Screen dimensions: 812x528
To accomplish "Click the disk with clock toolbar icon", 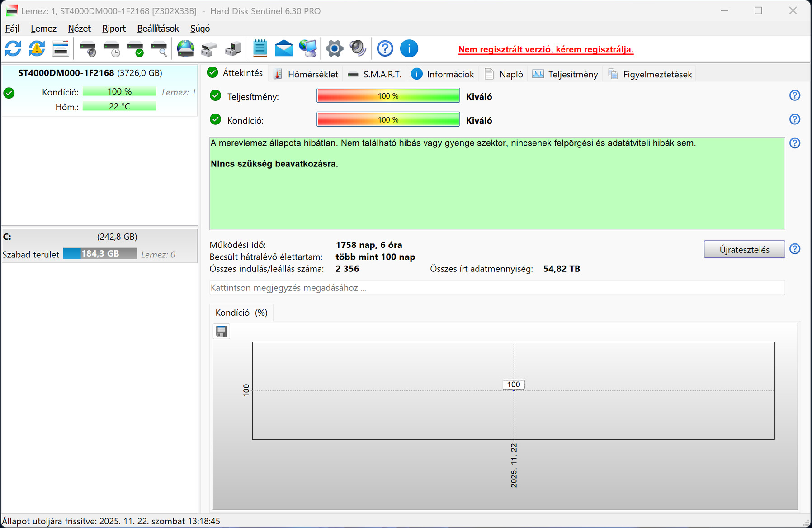I will [112, 48].
